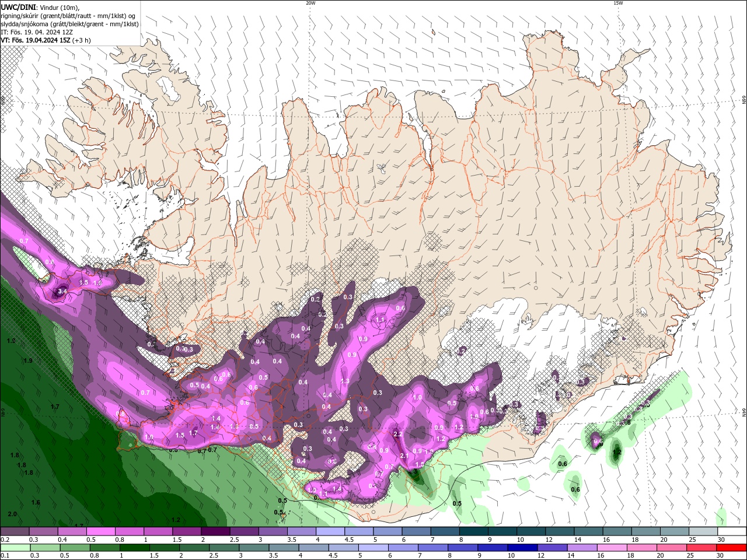
Task: Click the light grey 25–30 snow legend swatch
Action: click(x=703, y=531)
